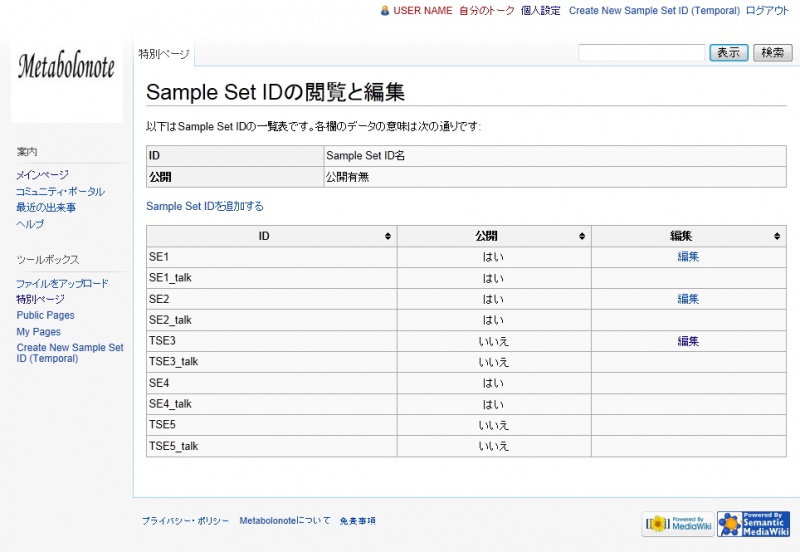Click the Metabolonote logo
Image resolution: width=800 pixels, height=552 pixels.
66,68
